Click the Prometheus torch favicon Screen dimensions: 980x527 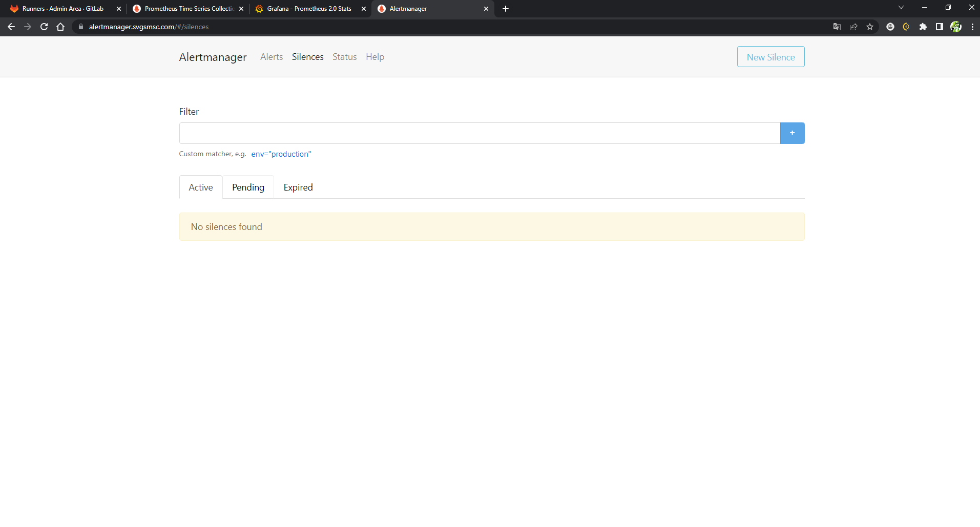138,9
